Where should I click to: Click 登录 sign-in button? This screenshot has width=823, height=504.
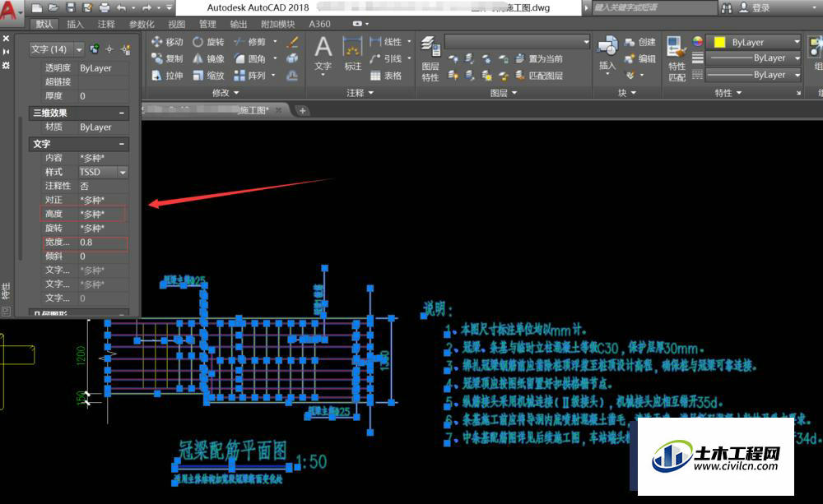click(x=754, y=8)
